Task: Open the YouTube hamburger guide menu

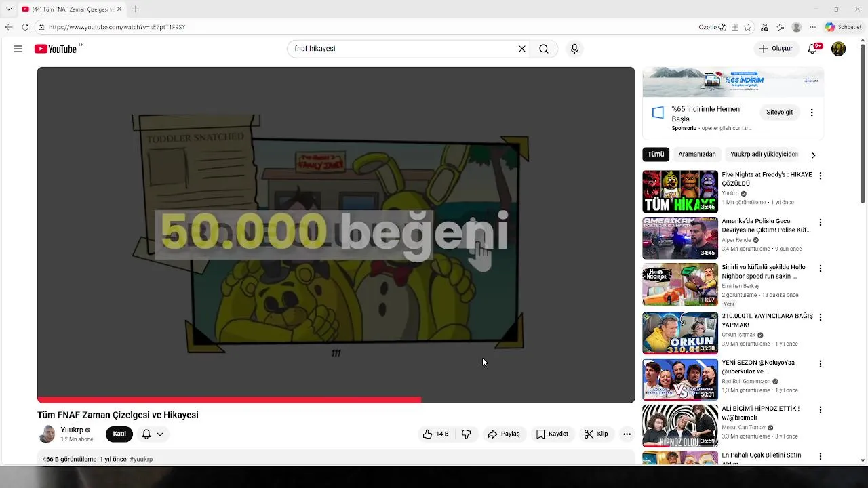Action: tap(18, 49)
